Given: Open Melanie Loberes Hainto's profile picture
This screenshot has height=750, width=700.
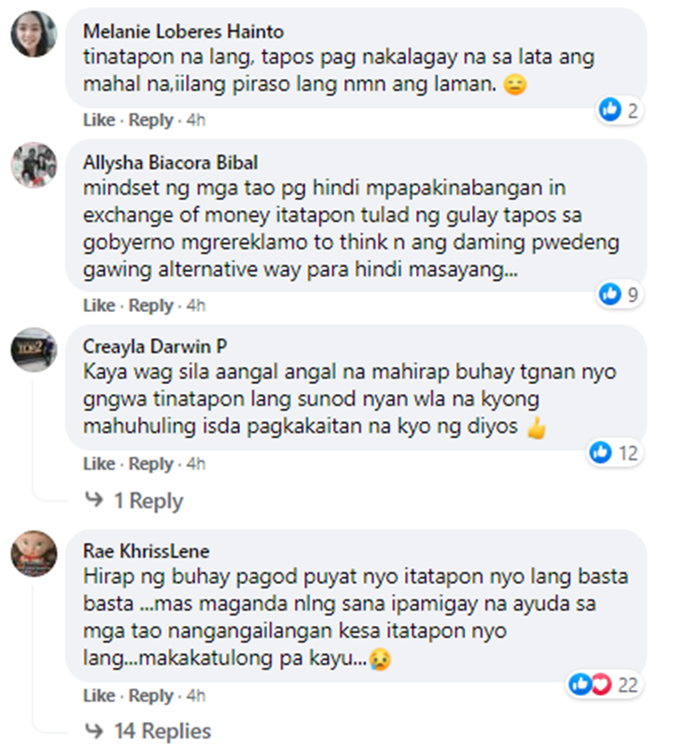Looking at the screenshot, I should (x=34, y=35).
